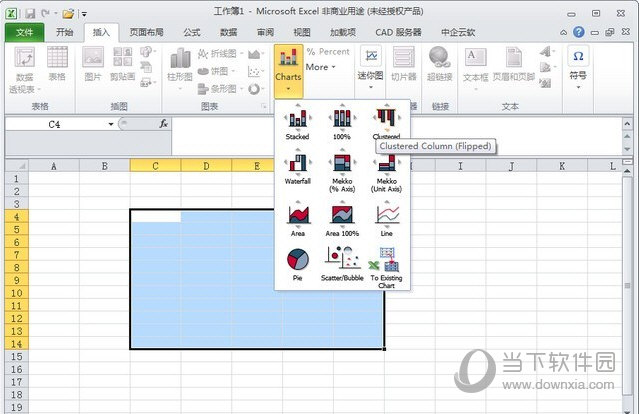Open the Name Box dropdown arrow
Viewport: 639px width, 414px height.
tap(111, 124)
